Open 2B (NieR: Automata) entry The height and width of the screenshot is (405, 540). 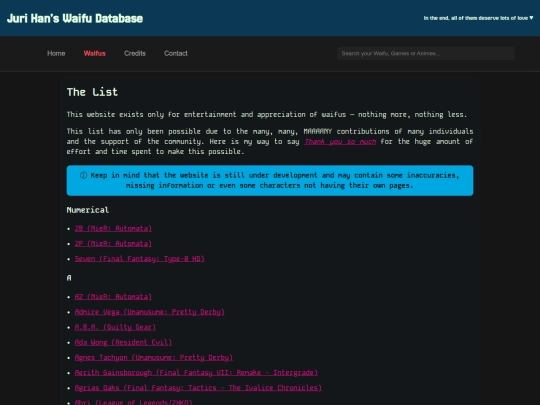(x=113, y=228)
